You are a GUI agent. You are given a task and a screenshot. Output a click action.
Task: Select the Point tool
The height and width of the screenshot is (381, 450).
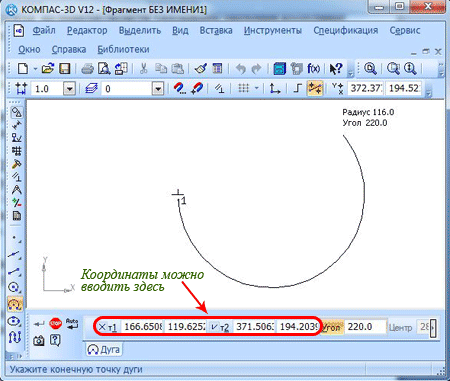(x=15, y=238)
